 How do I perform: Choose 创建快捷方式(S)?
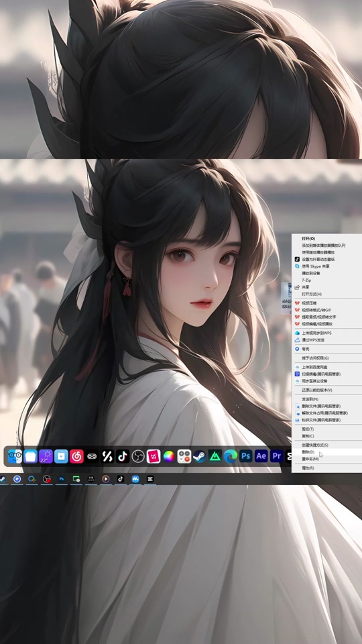click(x=326, y=445)
